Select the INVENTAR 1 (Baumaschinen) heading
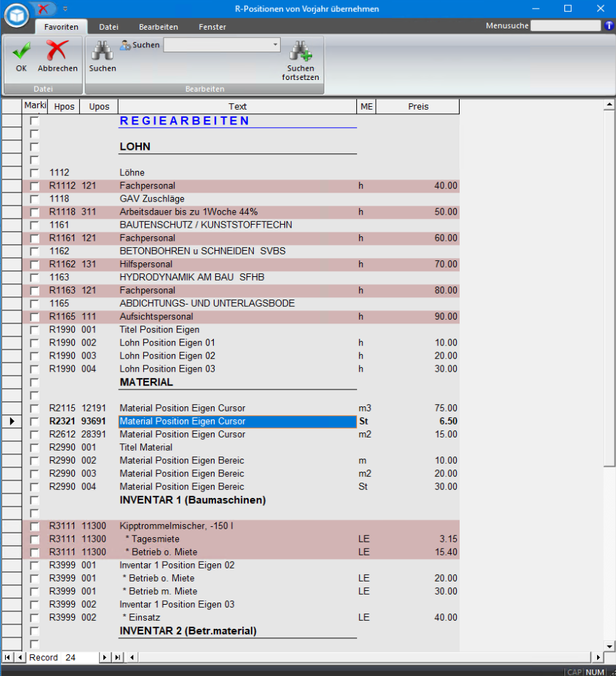616x676 pixels. coord(237,500)
